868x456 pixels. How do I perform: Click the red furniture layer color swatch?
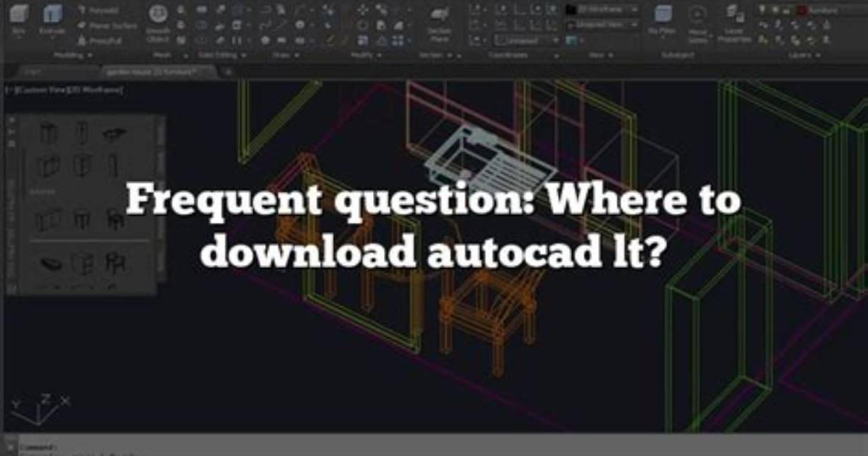tap(802, 10)
